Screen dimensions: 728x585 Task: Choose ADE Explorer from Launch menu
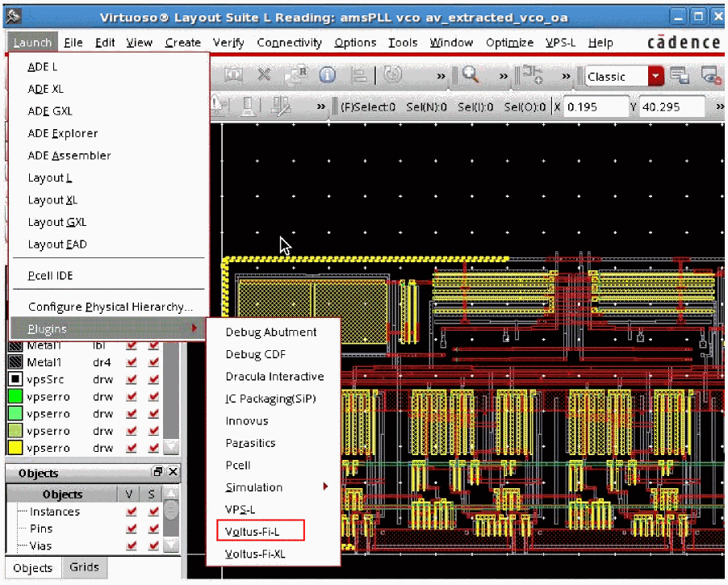[x=63, y=133]
